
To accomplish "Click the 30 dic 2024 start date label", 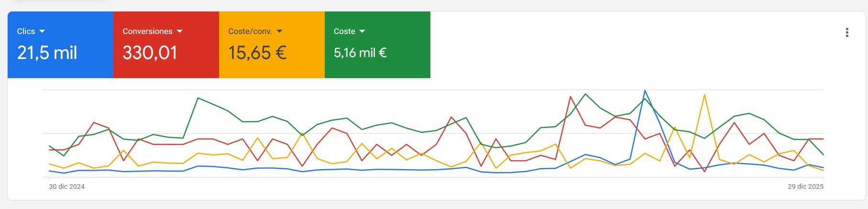I will point(66,186).
